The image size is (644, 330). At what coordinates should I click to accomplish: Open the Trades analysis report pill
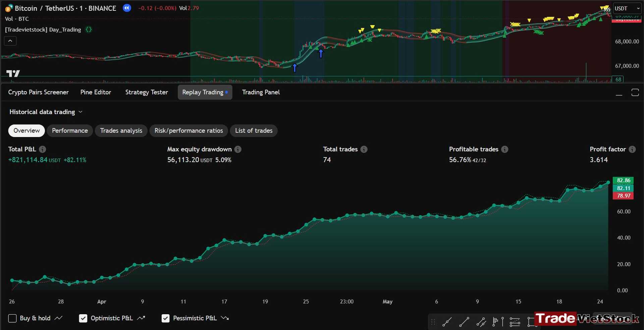tap(121, 131)
